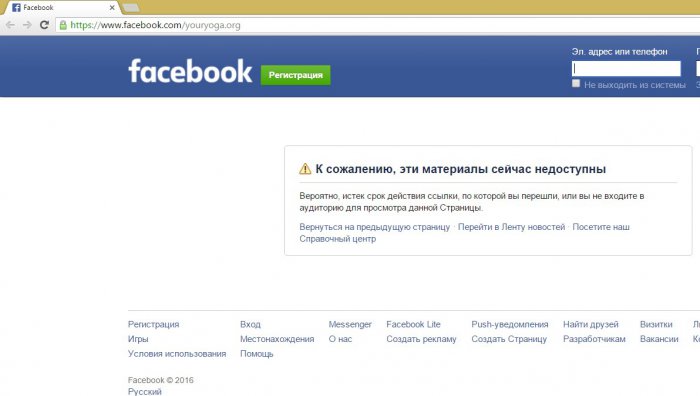The image size is (700, 396).
Task: Click the Создать рекламу link
Action: coord(421,339)
